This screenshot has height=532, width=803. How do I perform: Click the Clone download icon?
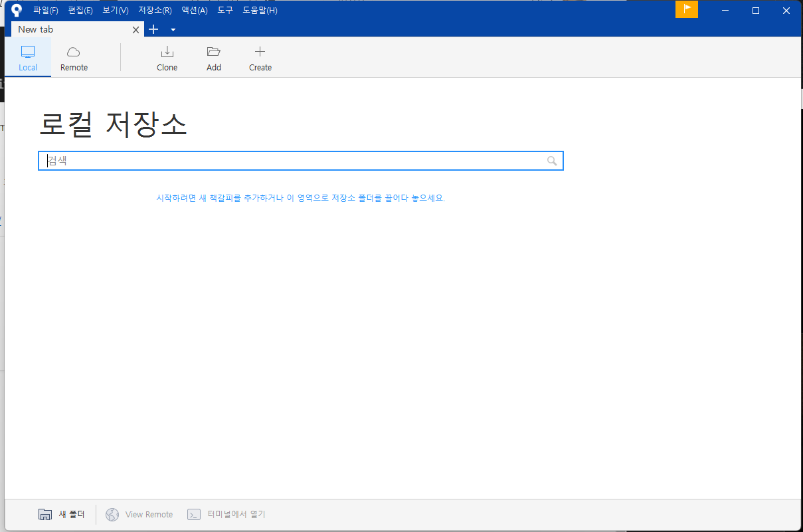point(167,52)
